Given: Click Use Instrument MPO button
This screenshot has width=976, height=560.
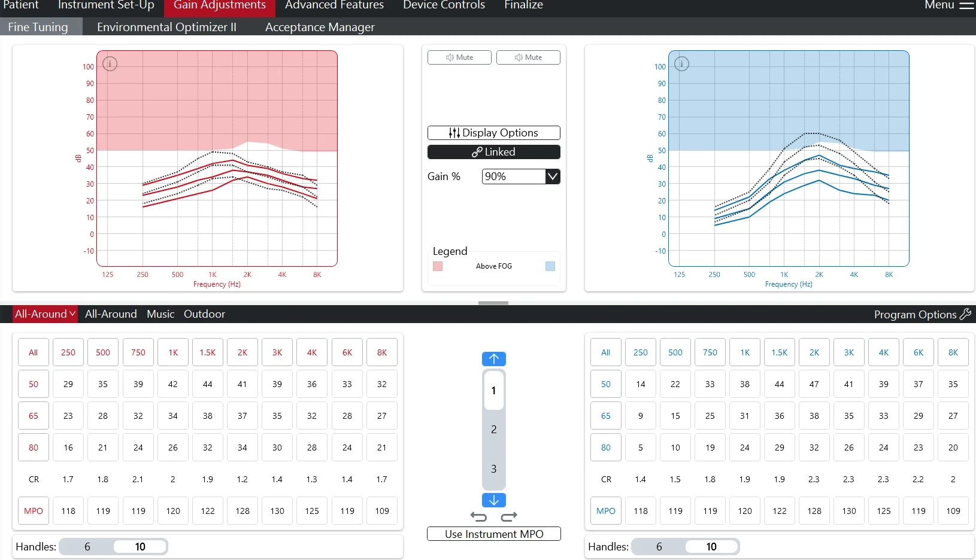Looking at the screenshot, I should [494, 534].
